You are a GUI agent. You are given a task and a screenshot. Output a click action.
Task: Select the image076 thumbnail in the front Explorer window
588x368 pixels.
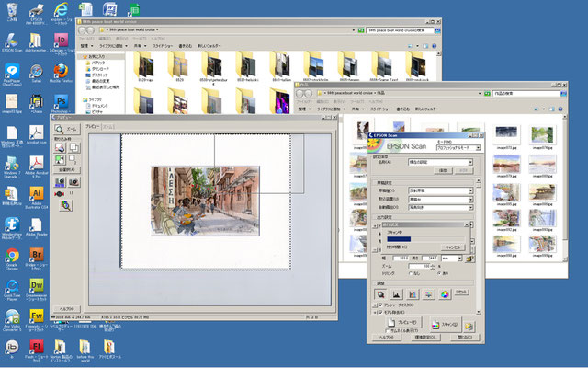(542, 137)
